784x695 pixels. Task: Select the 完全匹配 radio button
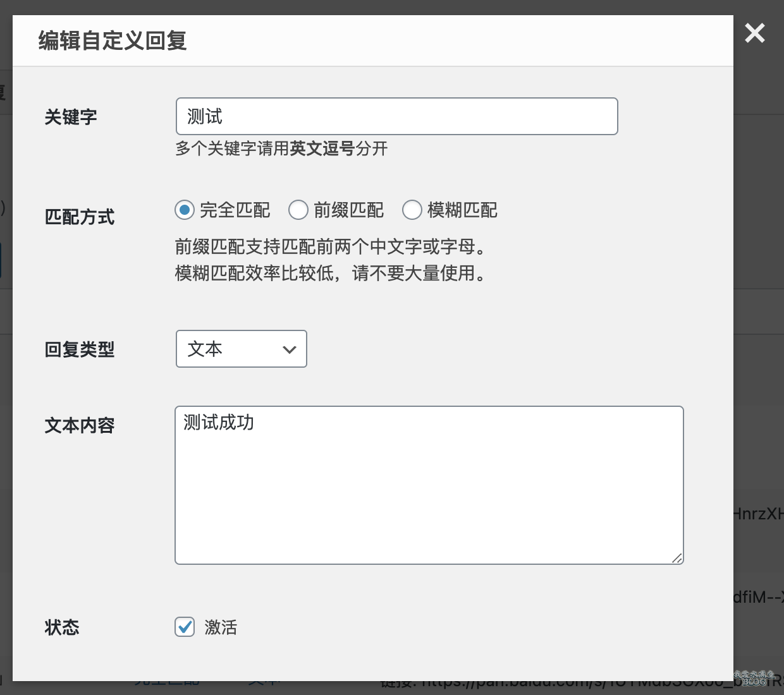coord(185,210)
